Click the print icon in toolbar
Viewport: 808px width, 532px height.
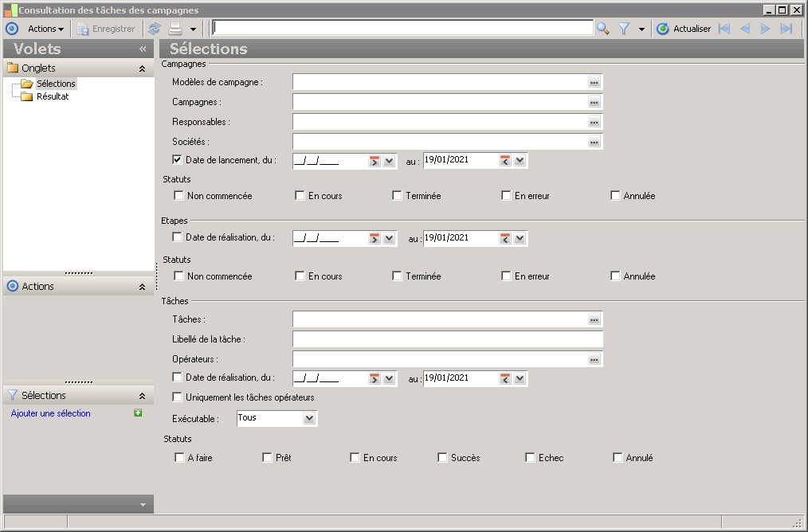pos(175,29)
